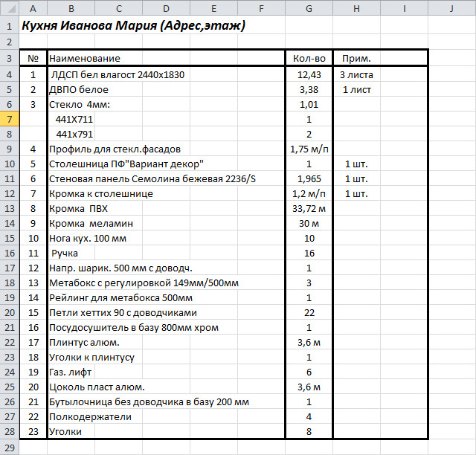The image size is (476, 455).
Task: Click the quantity cell showing 33,72 м
Action: pos(309,208)
